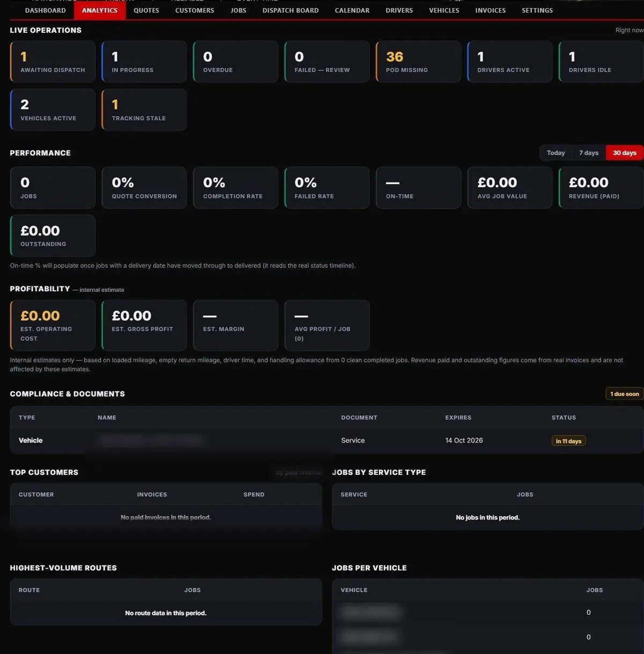Click the SERVICE column header
The image size is (644, 654).
coord(354,495)
